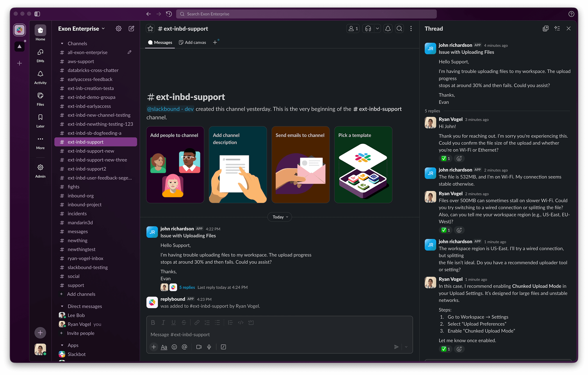Select the ext-inbd-support-new channel

point(96,151)
